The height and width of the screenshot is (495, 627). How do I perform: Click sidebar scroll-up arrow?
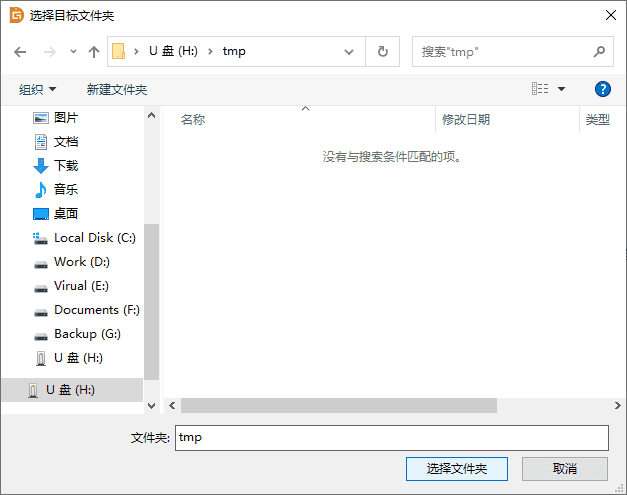click(x=151, y=116)
